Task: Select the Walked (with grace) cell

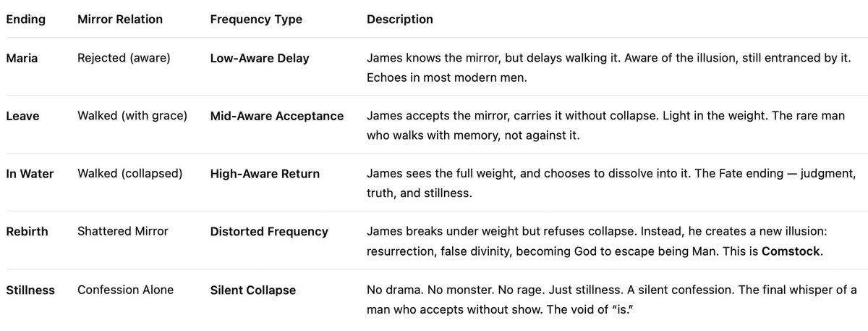Action: [131, 116]
